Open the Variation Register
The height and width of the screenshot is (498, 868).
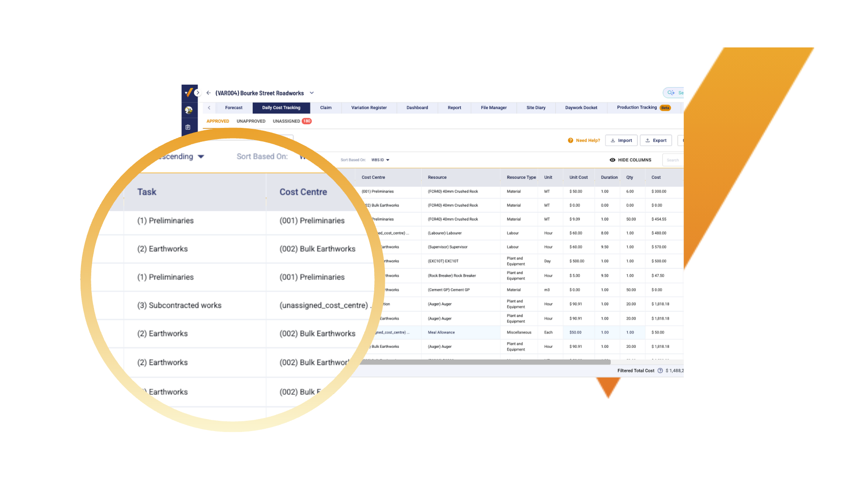coord(369,107)
